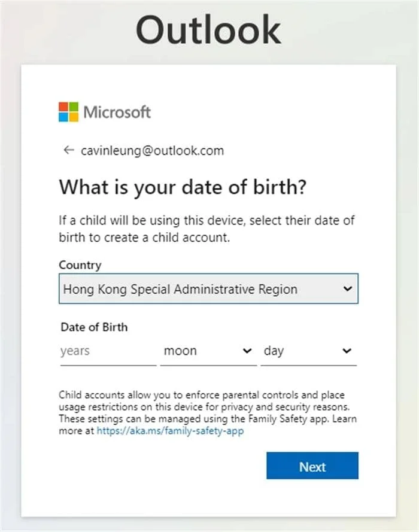The width and height of the screenshot is (419, 532).
Task: Click the chevron beside the day selector
Action: point(347,351)
